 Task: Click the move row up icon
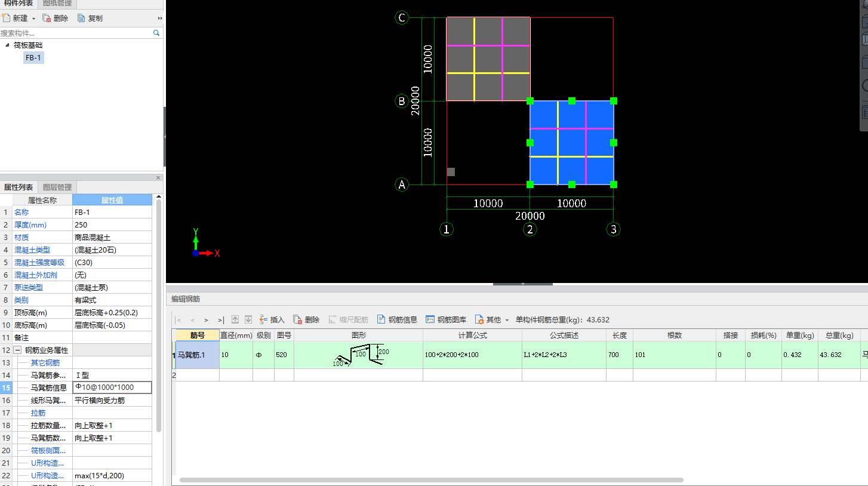pyautogui.click(x=235, y=320)
